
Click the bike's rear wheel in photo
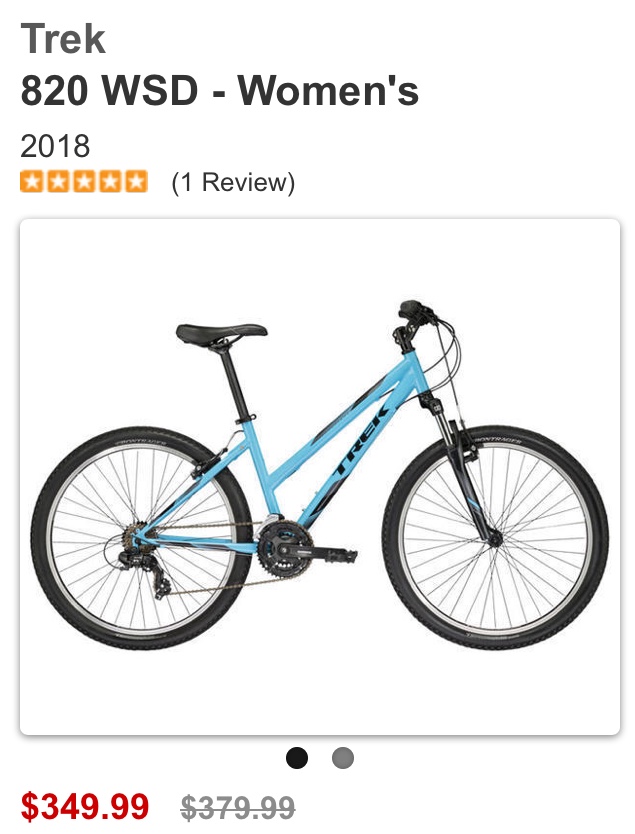[141, 538]
